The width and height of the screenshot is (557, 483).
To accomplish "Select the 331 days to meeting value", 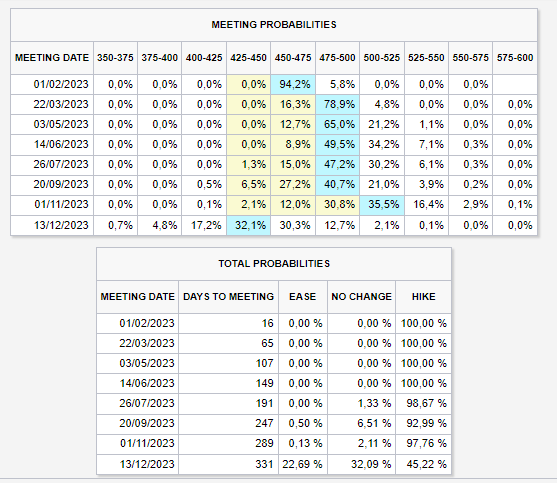I will click(228, 464).
